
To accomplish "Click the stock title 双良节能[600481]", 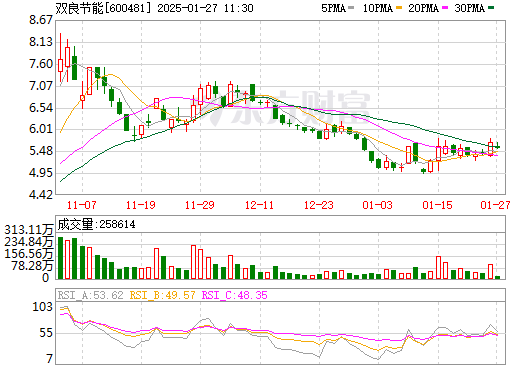I will 104,8.
